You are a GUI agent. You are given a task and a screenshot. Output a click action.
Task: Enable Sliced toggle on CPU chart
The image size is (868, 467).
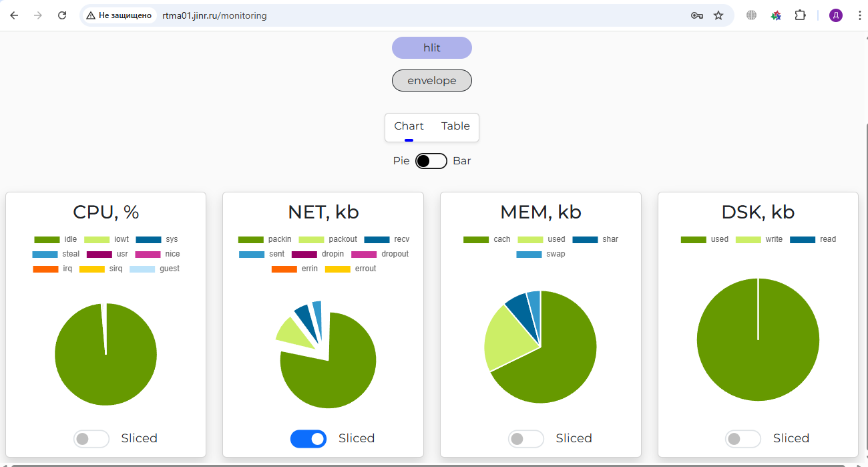[91, 439]
